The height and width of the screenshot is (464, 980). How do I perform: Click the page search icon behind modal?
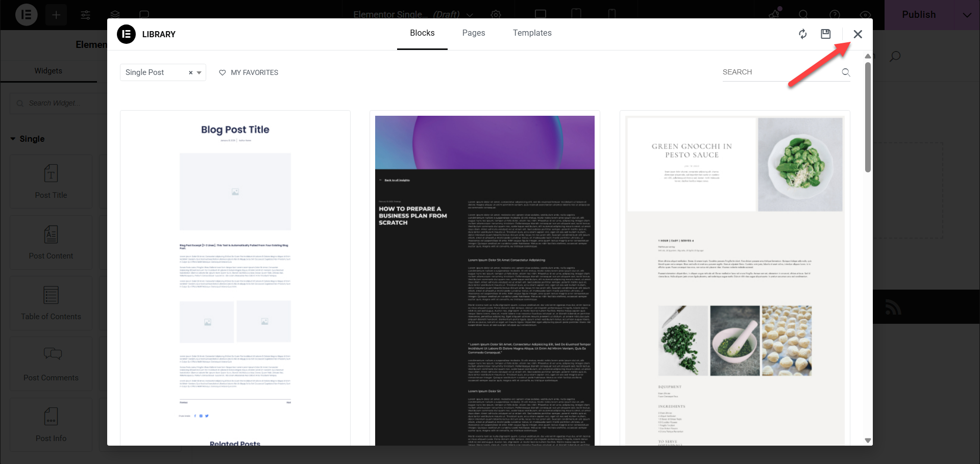click(895, 56)
